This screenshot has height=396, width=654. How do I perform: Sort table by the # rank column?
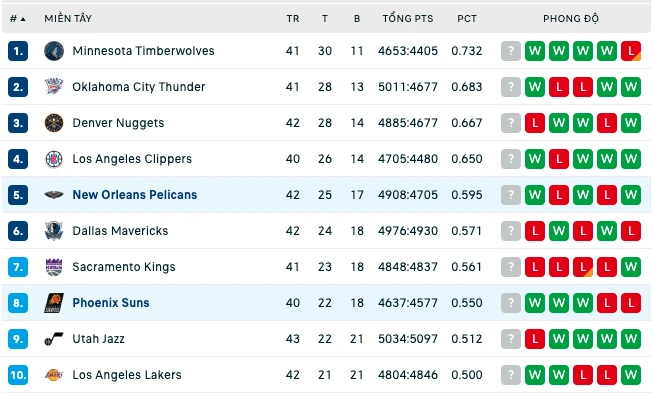(x=18, y=19)
